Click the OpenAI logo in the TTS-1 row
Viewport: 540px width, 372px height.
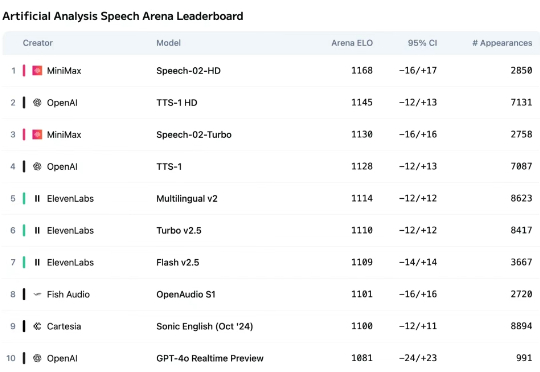37,166
